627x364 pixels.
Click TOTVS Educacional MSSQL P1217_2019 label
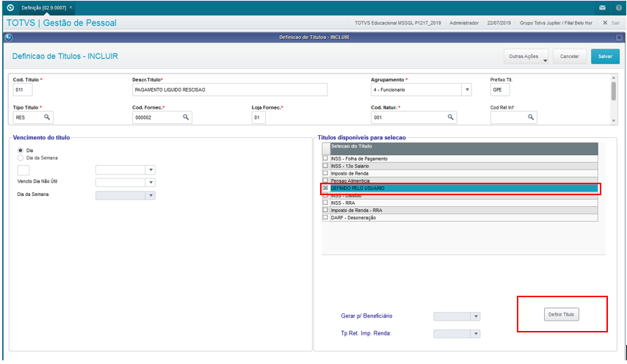click(x=397, y=23)
